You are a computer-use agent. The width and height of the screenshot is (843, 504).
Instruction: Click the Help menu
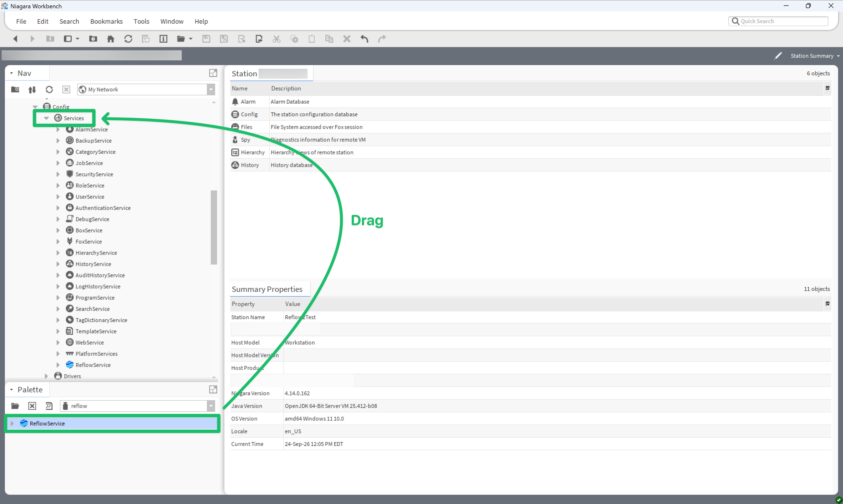[201, 21]
